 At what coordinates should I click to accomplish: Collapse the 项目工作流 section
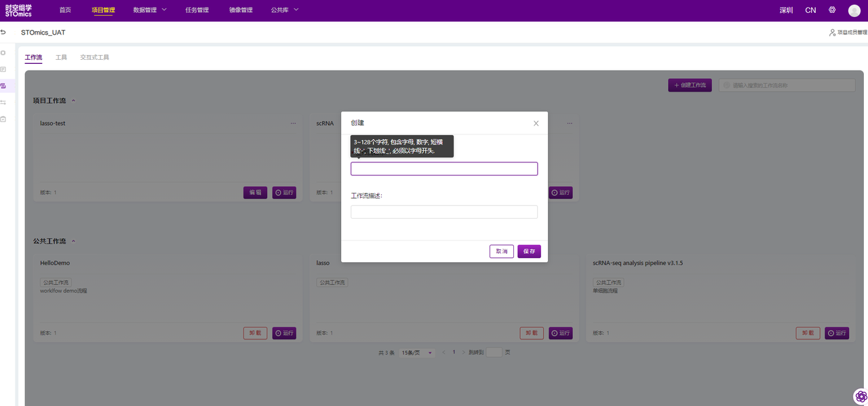pos(73,100)
